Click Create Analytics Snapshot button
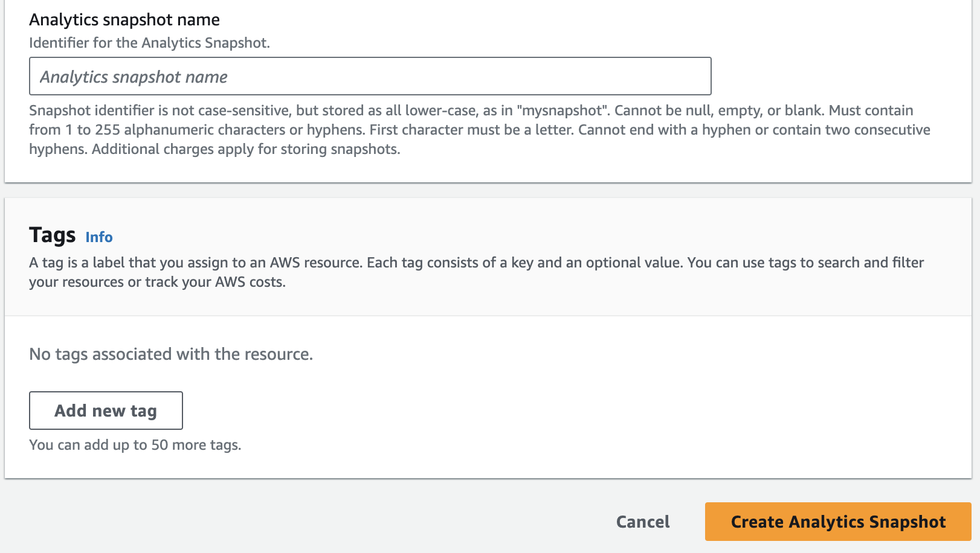 point(838,522)
